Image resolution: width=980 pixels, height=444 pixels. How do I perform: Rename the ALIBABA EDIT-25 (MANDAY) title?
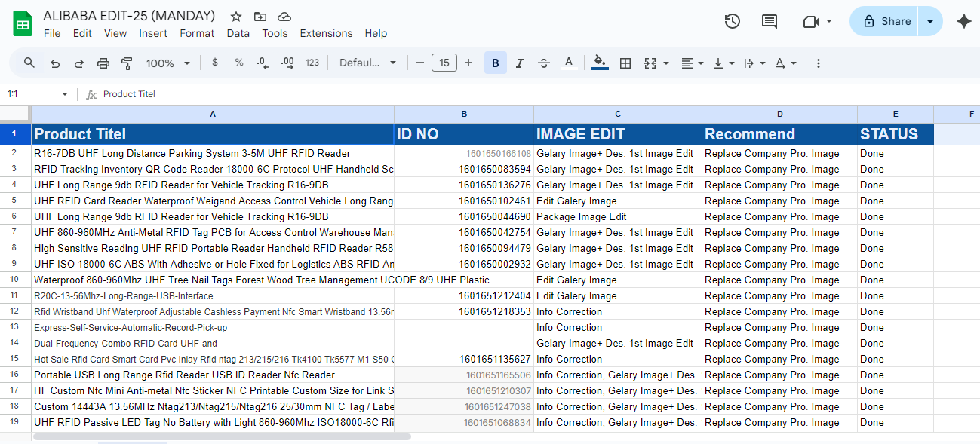(x=129, y=16)
